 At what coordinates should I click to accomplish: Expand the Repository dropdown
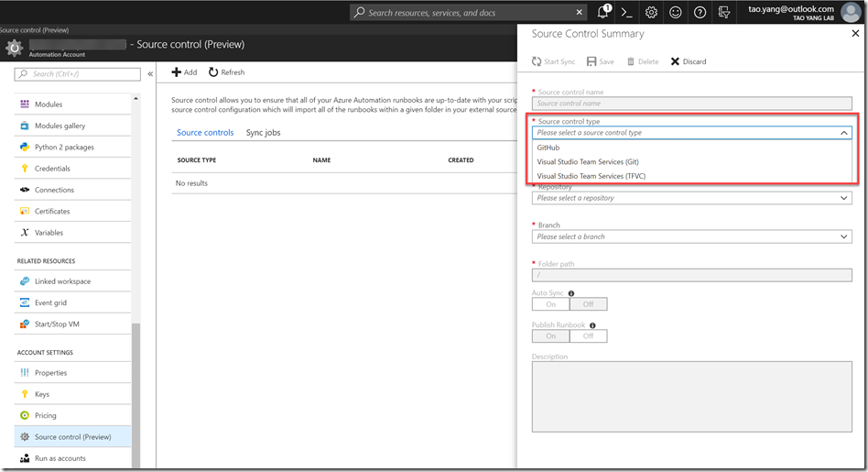click(x=691, y=198)
